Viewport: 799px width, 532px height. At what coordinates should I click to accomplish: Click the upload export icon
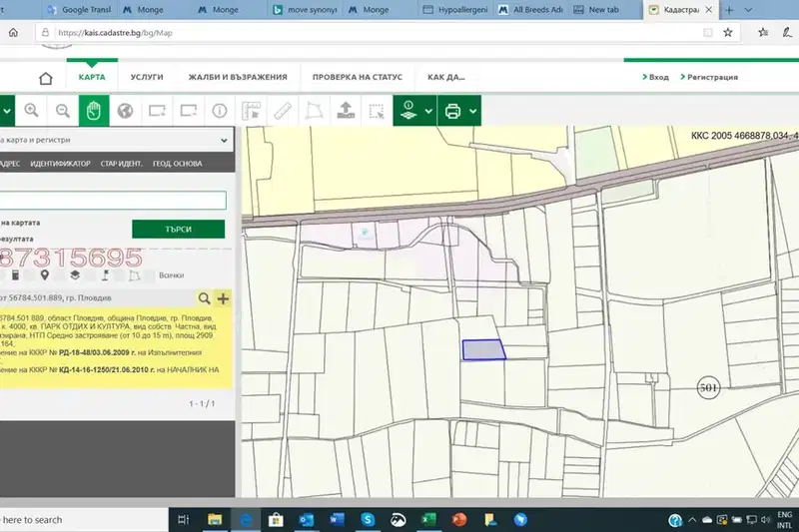[x=346, y=111]
